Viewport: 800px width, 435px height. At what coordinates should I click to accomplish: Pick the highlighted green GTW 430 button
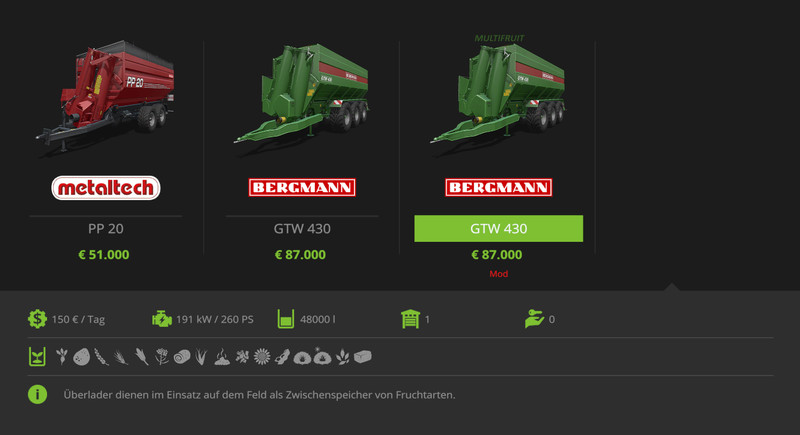(x=498, y=228)
